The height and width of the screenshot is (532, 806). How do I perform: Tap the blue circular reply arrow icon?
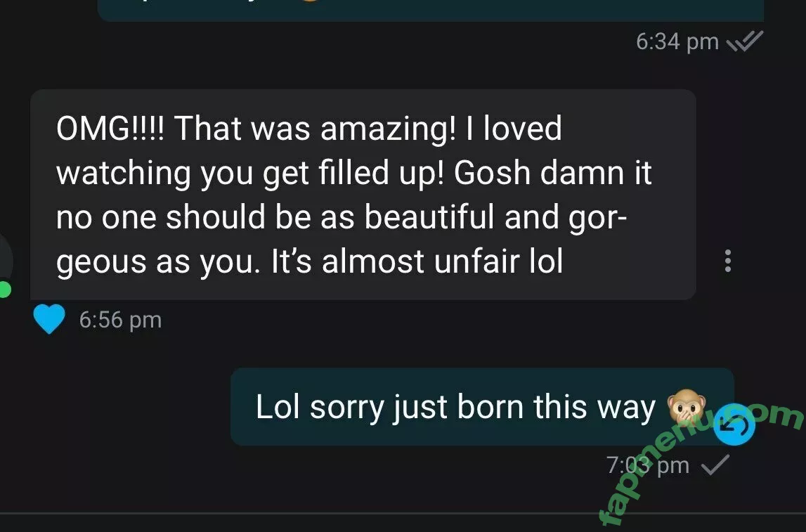[734, 425]
